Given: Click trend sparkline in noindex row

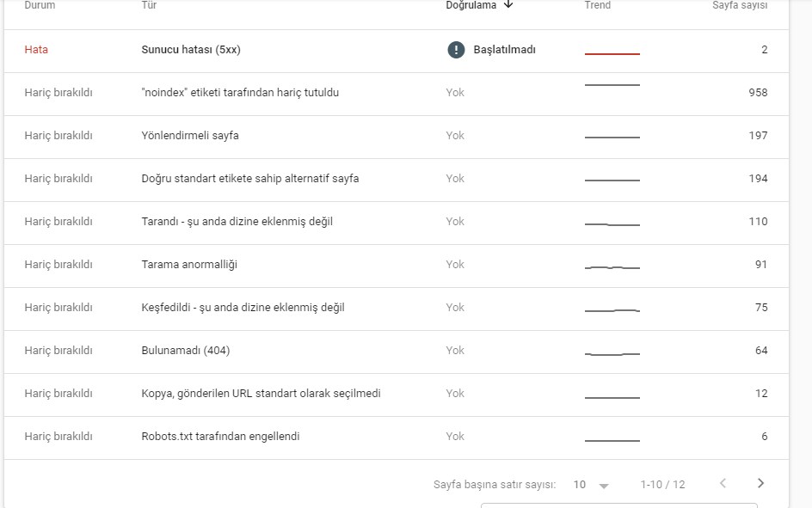Looking at the screenshot, I should (x=612, y=85).
